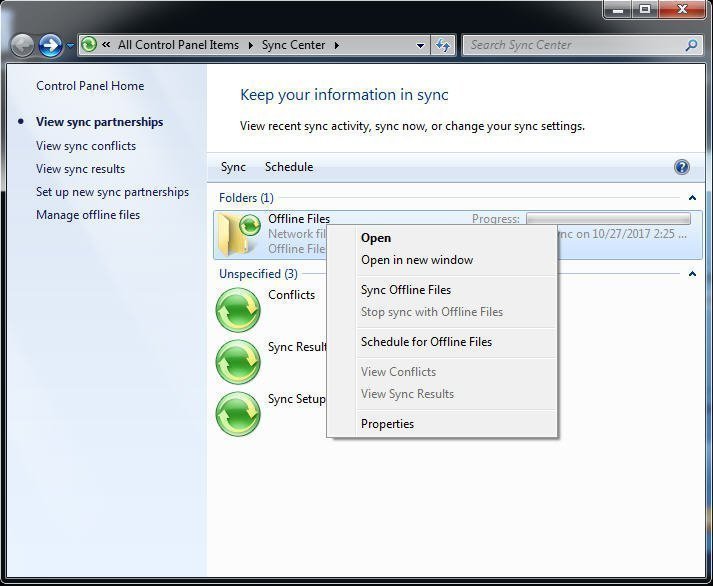Click the Sync toolbar button
This screenshot has width=713, height=586.
[233, 167]
